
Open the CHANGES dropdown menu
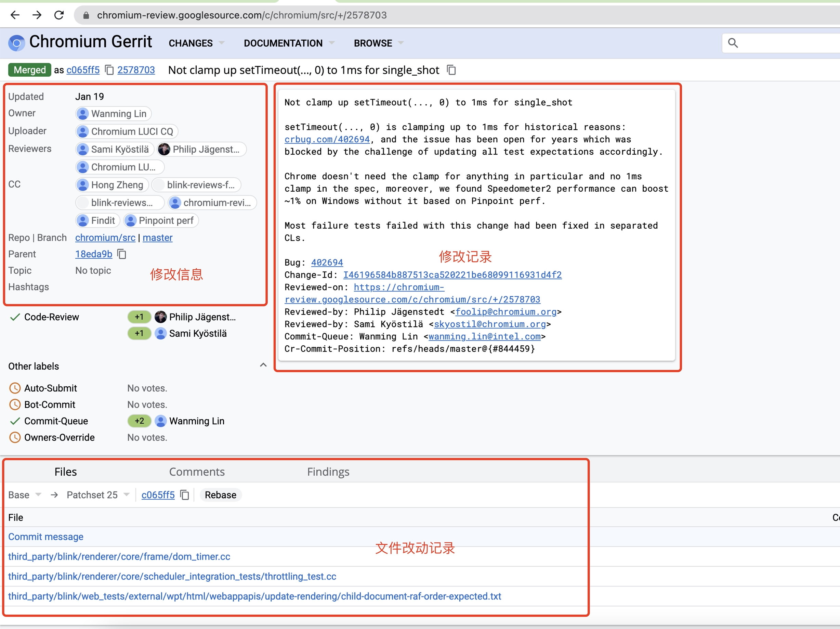(196, 43)
